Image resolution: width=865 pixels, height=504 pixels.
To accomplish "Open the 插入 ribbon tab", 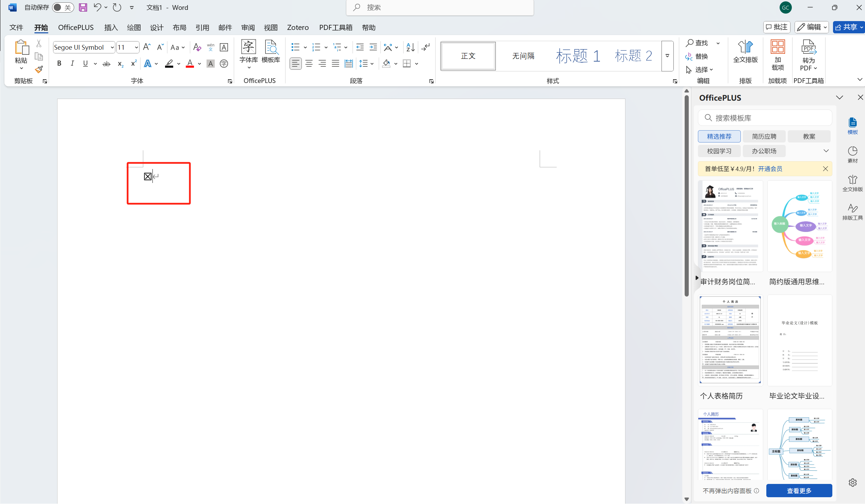I will click(x=111, y=28).
